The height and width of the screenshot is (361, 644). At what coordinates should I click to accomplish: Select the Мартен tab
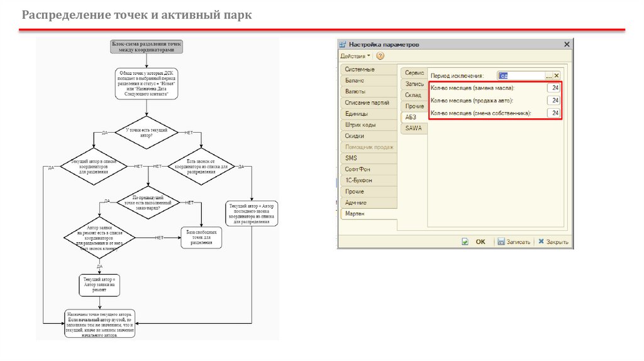pyautogui.click(x=369, y=214)
